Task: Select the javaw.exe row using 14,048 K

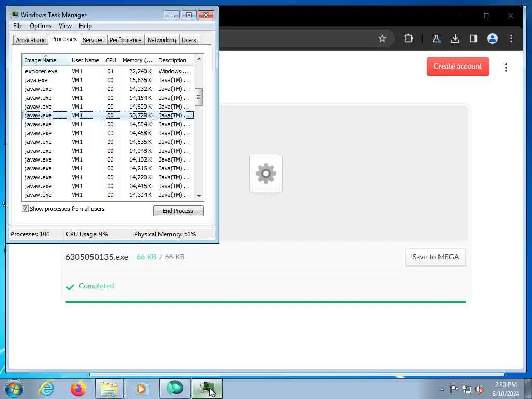Action: tap(108, 151)
